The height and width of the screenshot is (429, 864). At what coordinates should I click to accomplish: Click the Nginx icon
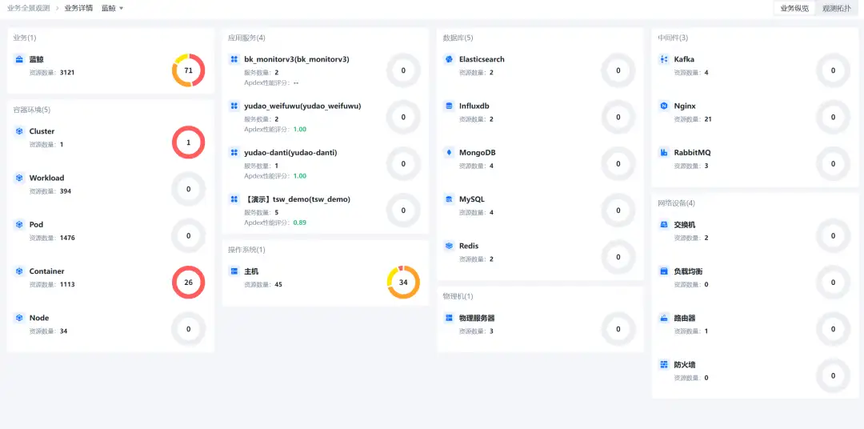pos(664,106)
